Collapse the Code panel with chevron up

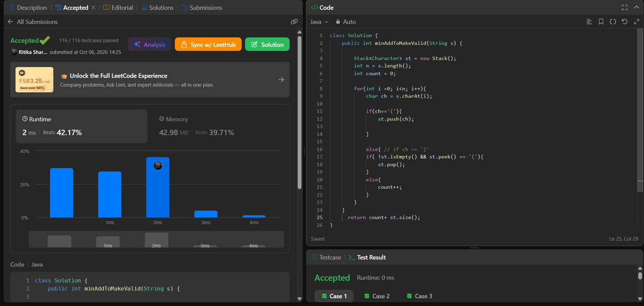tap(635, 8)
